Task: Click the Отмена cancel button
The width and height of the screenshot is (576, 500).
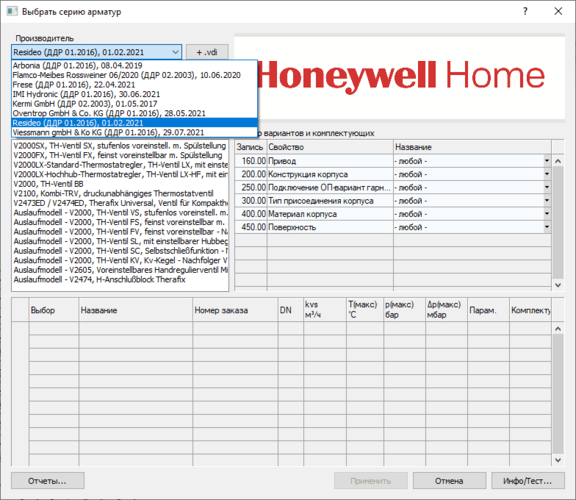Action: pyautogui.click(x=449, y=481)
